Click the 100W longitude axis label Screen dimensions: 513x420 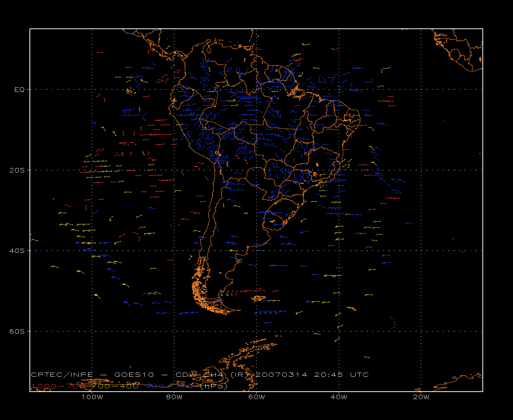tap(92, 397)
